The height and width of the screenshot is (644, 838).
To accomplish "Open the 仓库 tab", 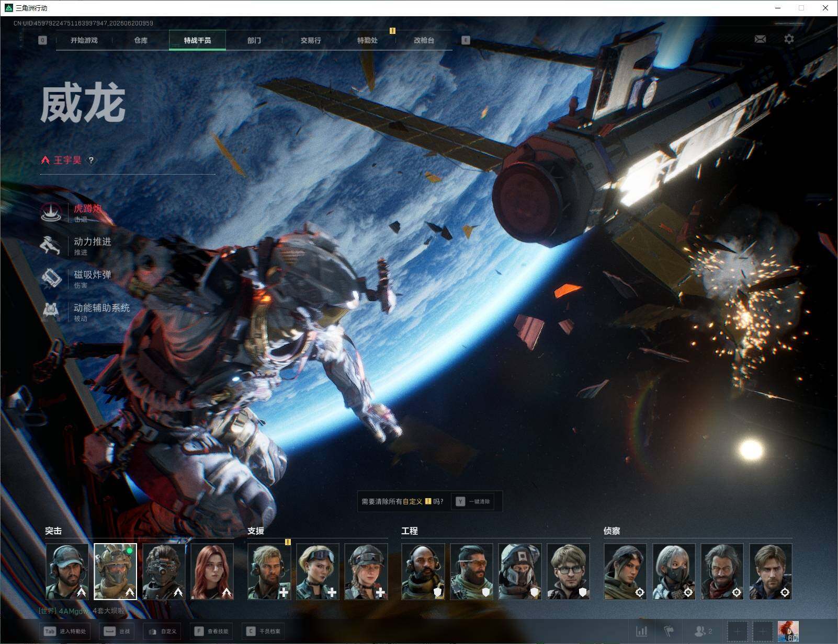I will pos(141,40).
